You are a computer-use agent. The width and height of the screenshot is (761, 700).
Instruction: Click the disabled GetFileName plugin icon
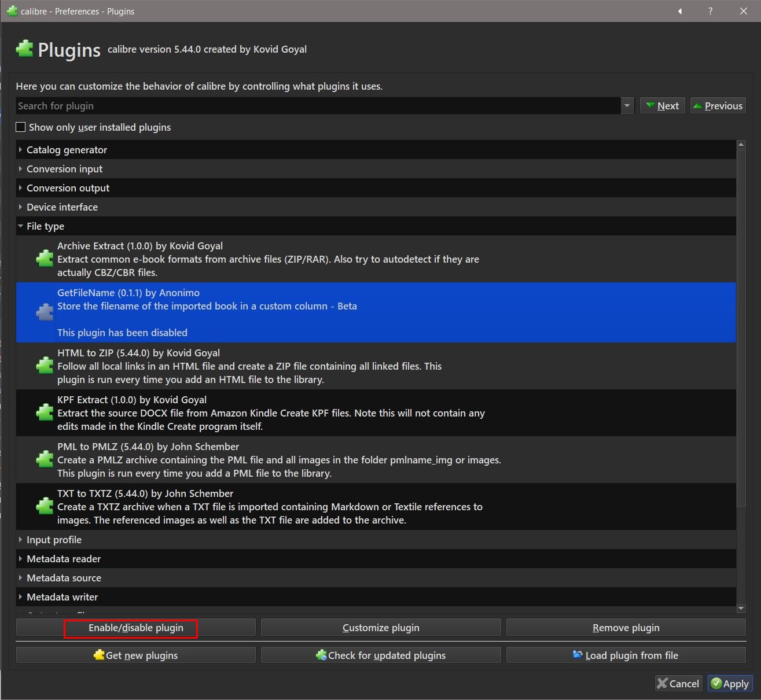45,312
